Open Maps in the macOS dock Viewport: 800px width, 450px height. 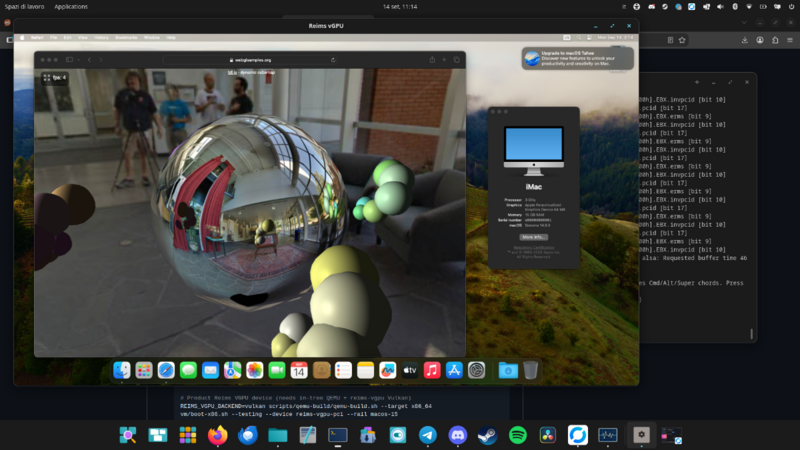[232, 370]
